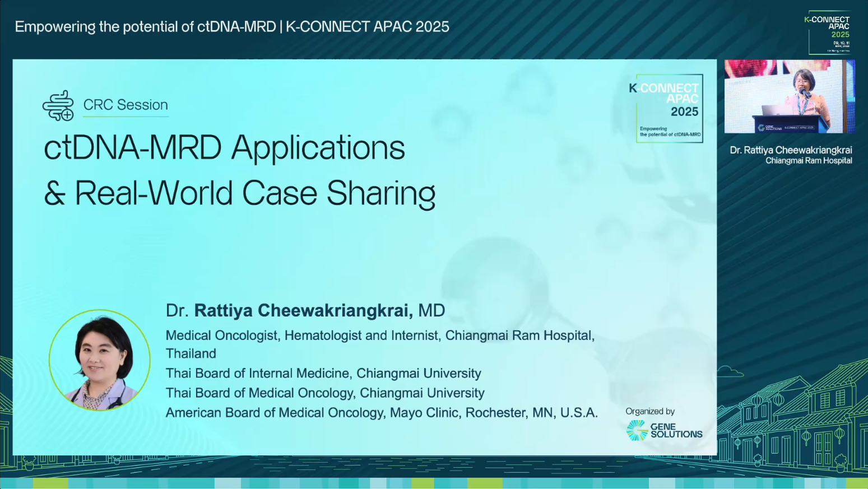Image resolution: width=868 pixels, height=489 pixels.
Task: Click the American Board of Medical Oncology credential line
Action: 382,413
